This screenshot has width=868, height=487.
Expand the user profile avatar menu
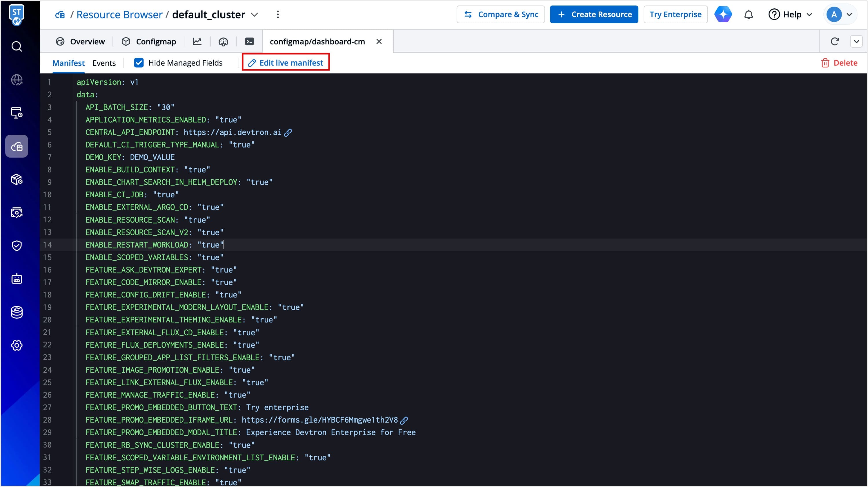click(x=840, y=15)
